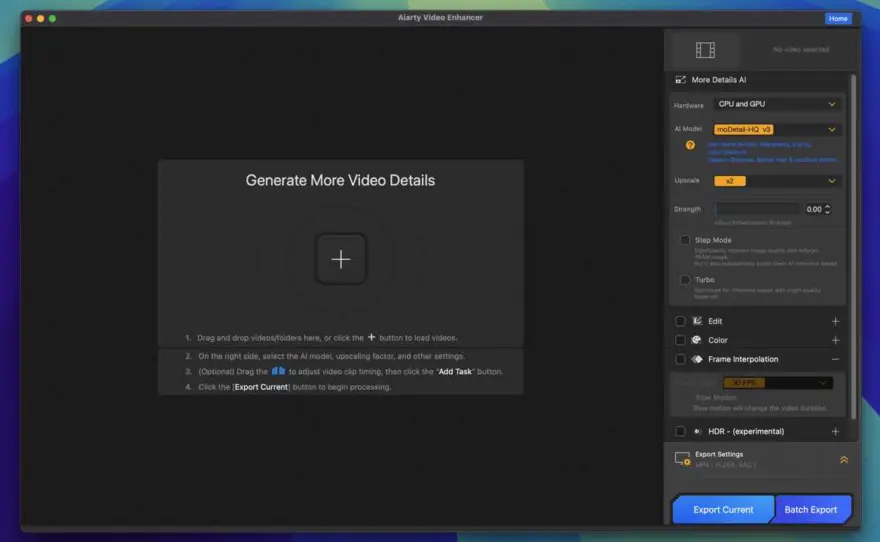Expand the Edit section with its plus
This screenshot has width=880, height=542.
(x=835, y=321)
